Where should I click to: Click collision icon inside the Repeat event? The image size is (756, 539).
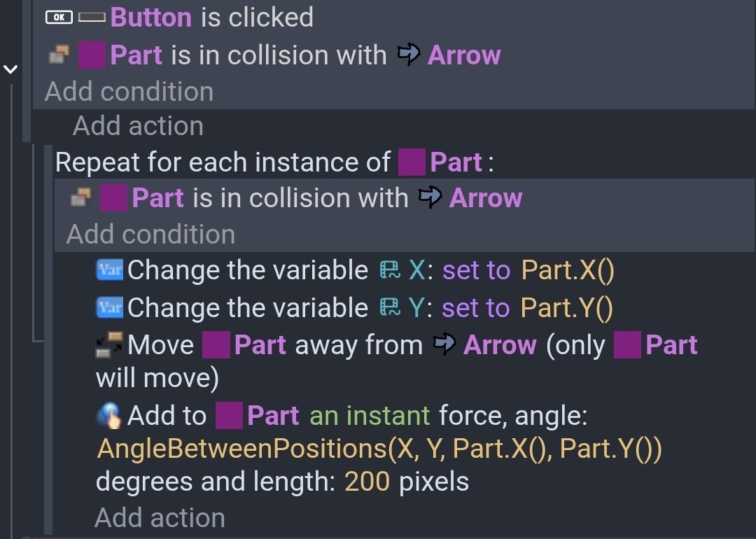(80, 198)
